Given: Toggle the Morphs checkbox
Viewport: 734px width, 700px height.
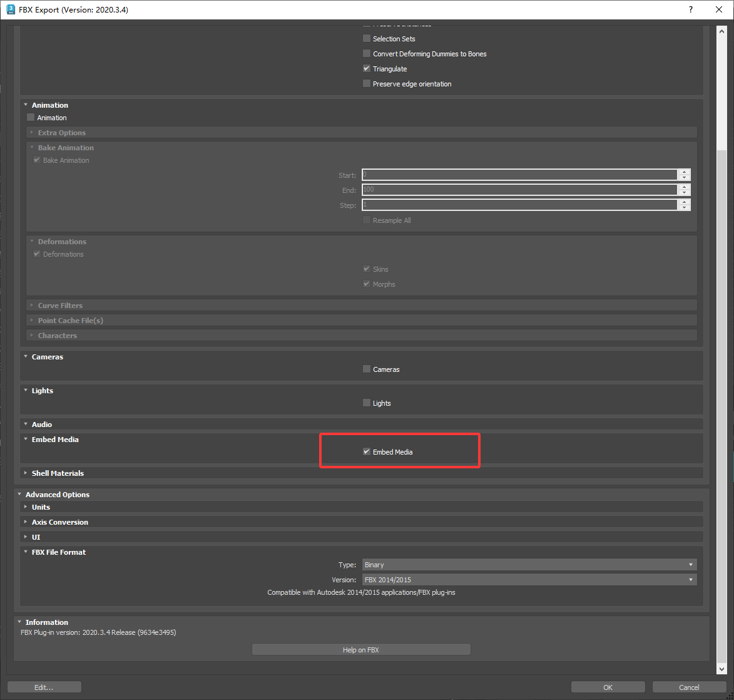Looking at the screenshot, I should (x=367, y=284).
